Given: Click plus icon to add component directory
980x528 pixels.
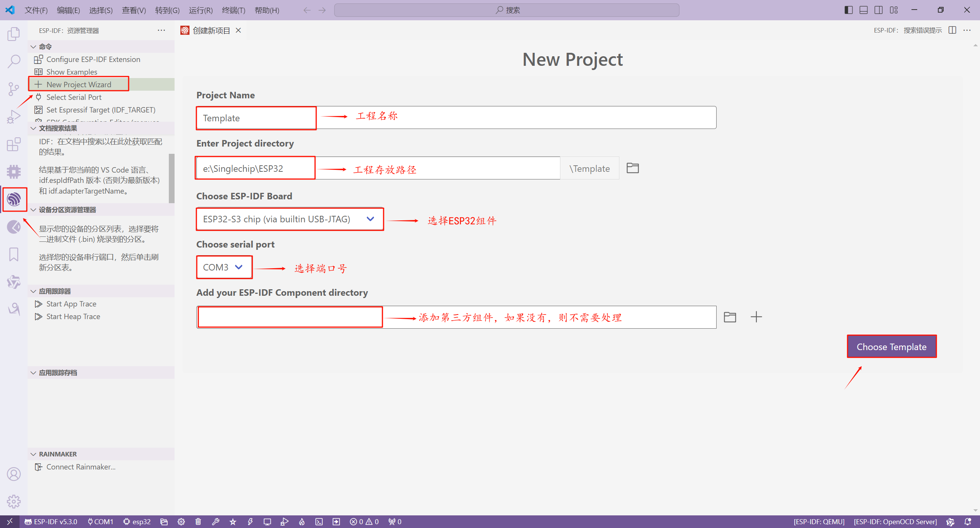Looking at the screenshot, I should [x=756, y=317].
